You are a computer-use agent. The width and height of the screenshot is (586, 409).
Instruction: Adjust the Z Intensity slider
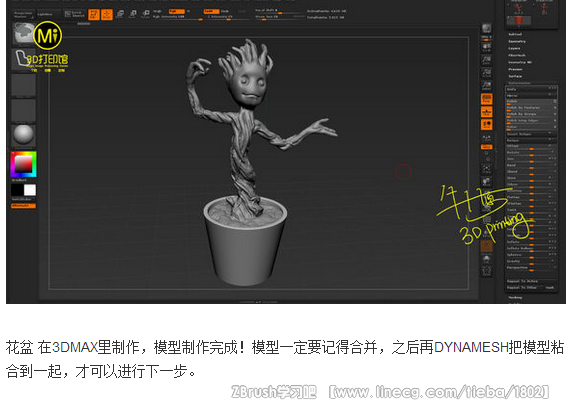click(x=229, y=17)
